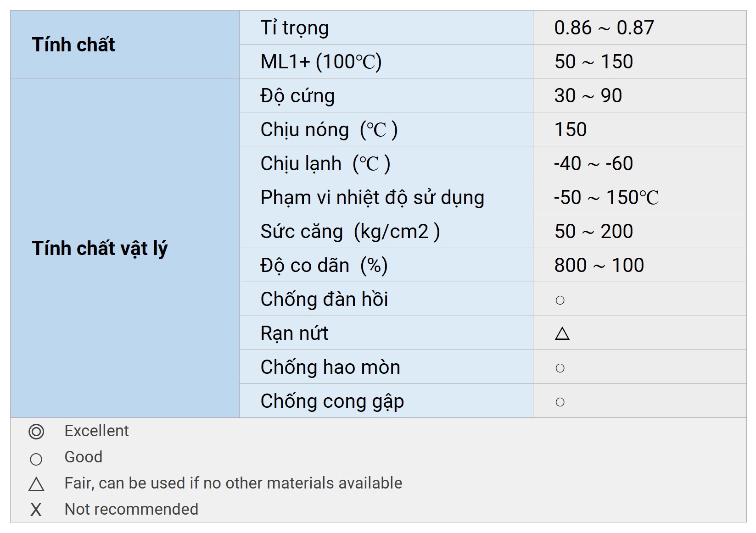The width and height of the screenshot is (756, 533).
Task: Click the Chịu lạnh value -40 ~ -60
Action: tap(593, 164)
